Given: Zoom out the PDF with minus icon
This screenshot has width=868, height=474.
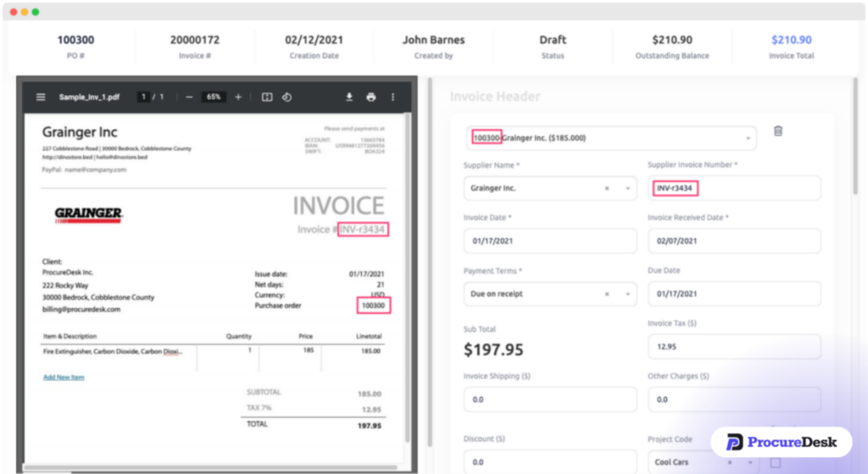Looking at the screenshot, I should tap(189, 98).
